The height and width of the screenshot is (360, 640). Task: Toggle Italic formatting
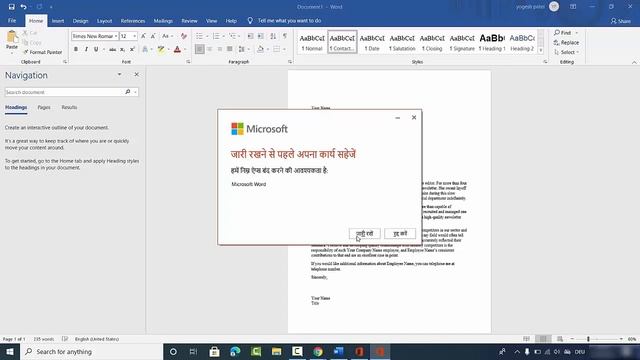pos(86,49)
